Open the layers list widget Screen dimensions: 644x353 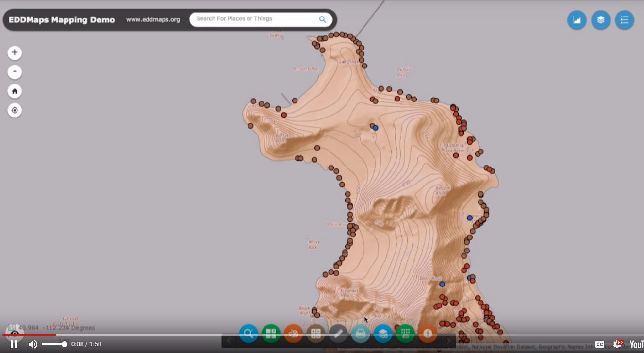(600, 20)
